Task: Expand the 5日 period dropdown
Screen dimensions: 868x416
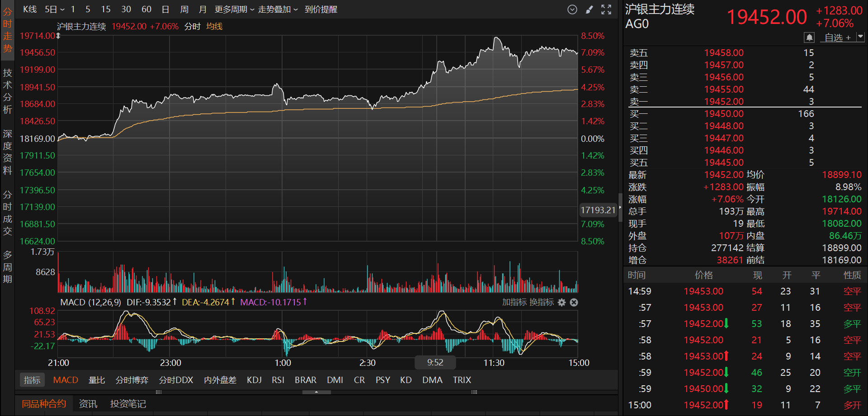Action: pos(55,9)
